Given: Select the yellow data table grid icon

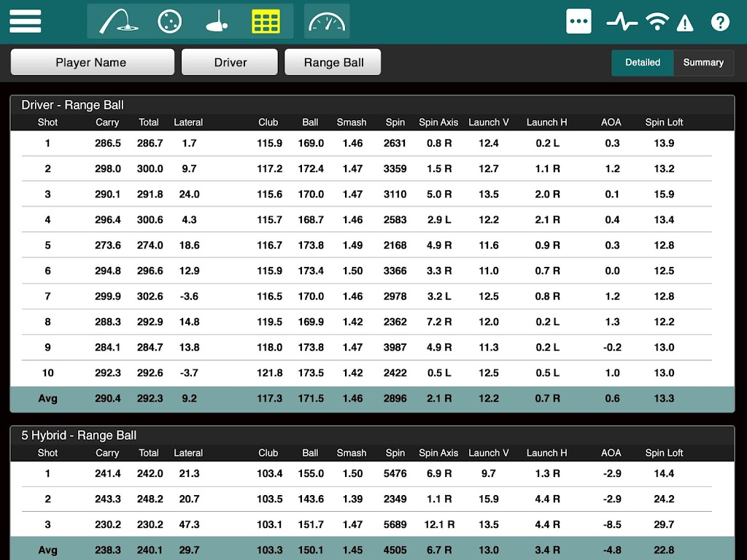Looking at the screenshot, I should click(266, 22).
